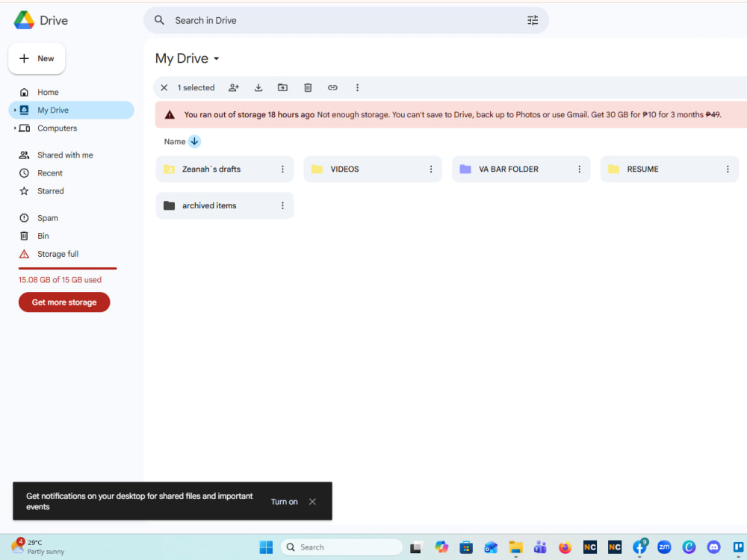Image resolution: width=747 pixels, height=560 pixels.
Task: Click the red storage usage bar
Action: point(68,269)
